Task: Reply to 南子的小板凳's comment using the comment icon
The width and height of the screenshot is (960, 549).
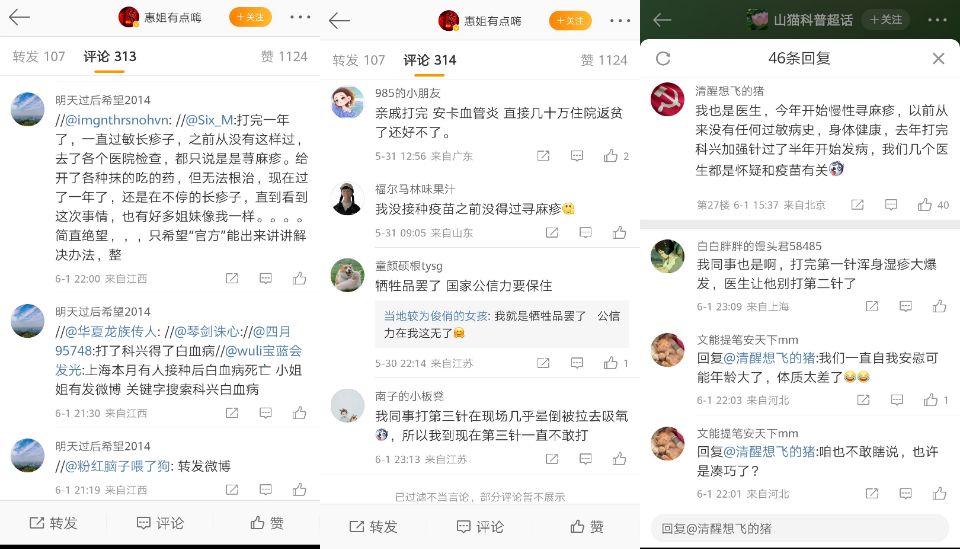Action: point(585,459)
